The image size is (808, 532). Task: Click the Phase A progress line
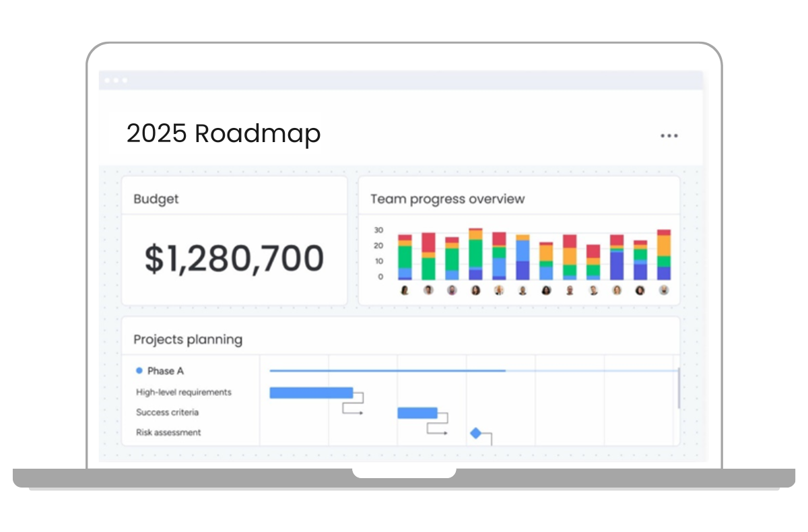tap(387, 370)
